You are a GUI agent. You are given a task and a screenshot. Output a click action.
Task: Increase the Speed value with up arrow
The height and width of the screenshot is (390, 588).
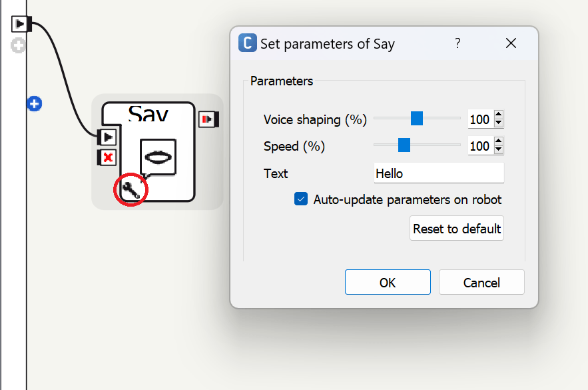(499, 142)
